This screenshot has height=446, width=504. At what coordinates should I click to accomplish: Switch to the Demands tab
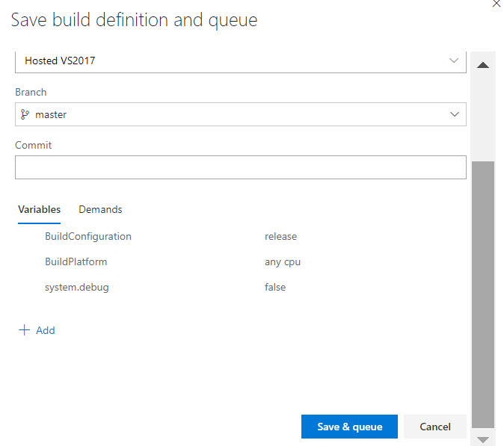click(x=100, y=209)
